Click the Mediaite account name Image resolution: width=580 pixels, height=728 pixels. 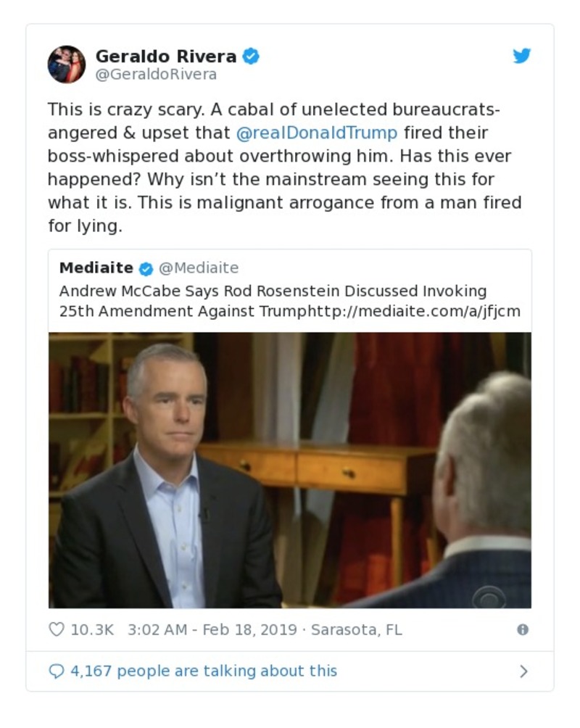click(96, 268)
